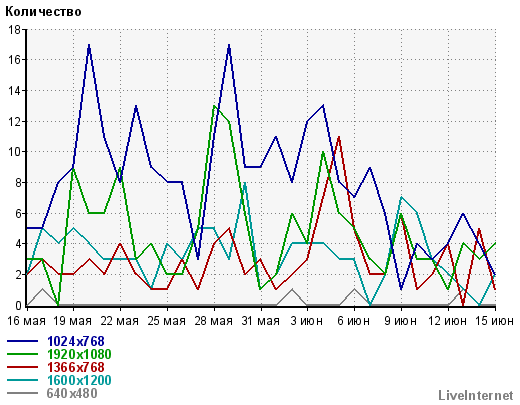Viewport: 520px width, 405px height.
Task: Click the green line's 10 peak near 4 июн
Action: (323, 152)
